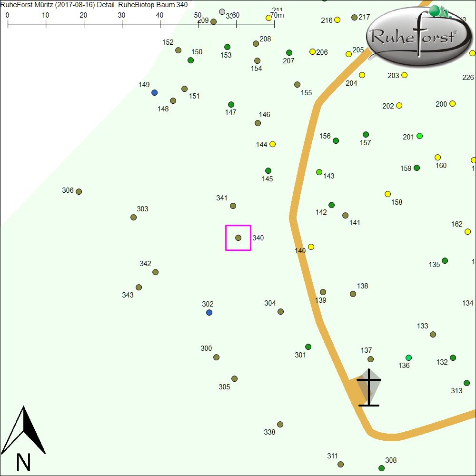Pick the yellow marker of tree 144
476x476 pixels.
click(273, 144)
